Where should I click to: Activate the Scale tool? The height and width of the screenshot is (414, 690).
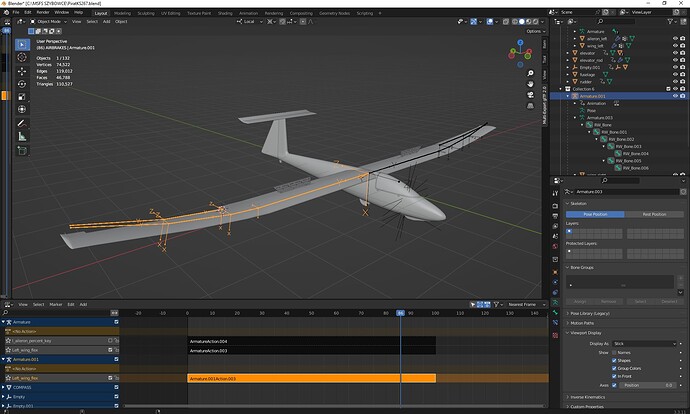(x=22, y=97)
